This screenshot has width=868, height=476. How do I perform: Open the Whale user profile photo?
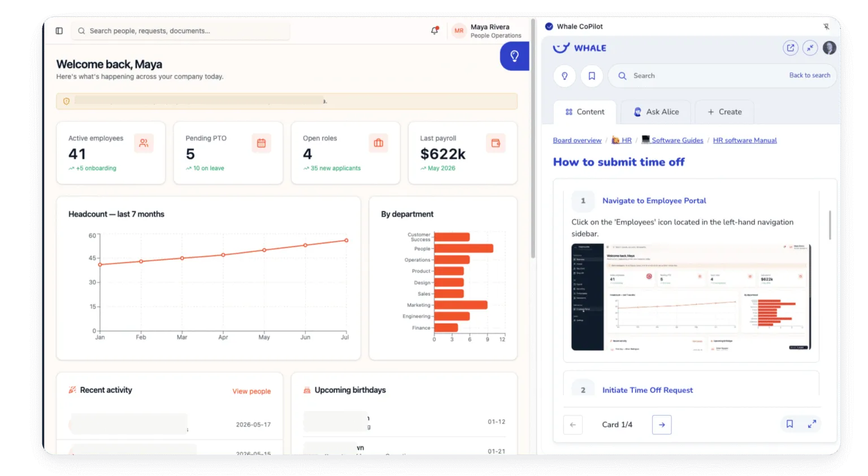(830, 48)
